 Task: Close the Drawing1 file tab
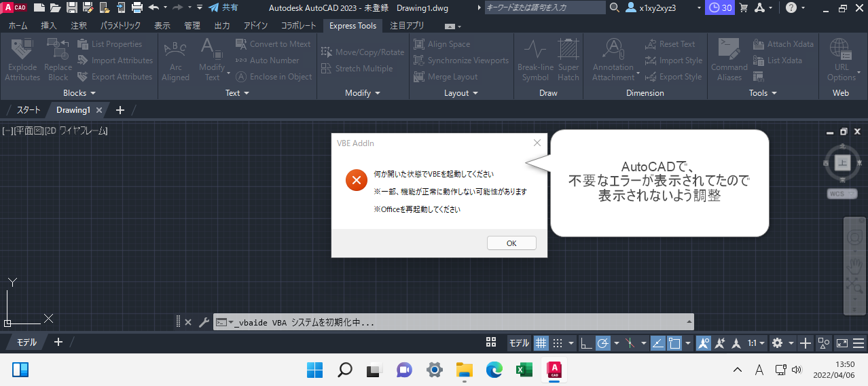click(99, 110)
